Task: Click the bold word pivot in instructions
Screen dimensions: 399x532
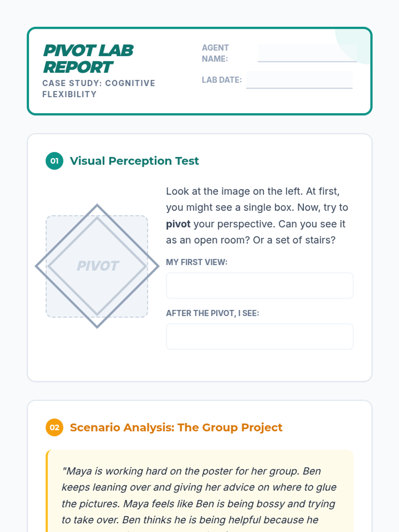Action: (178, 224)
